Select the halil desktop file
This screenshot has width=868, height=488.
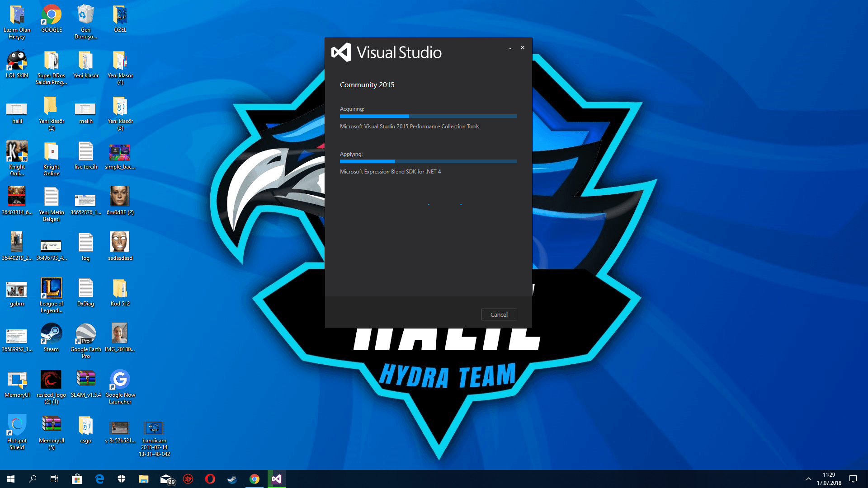(17, 113)
